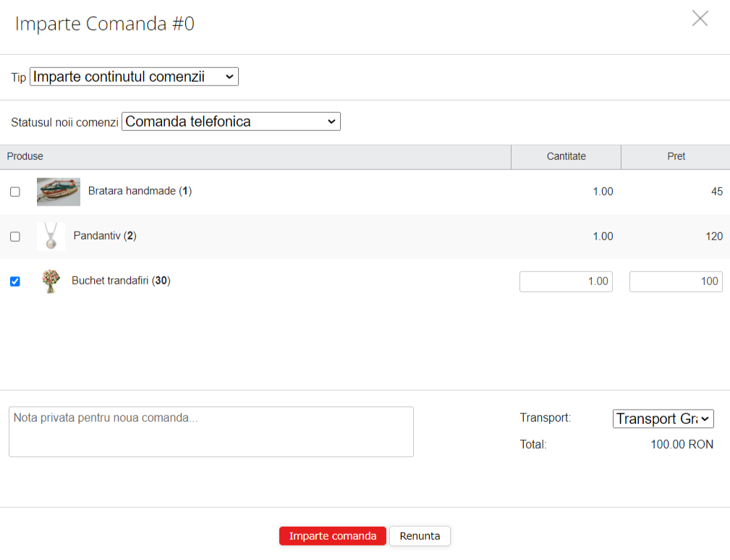Screen dimensions: 730x560
Task: Open the Transport selection dropdown
Action: tap(663, 419)
